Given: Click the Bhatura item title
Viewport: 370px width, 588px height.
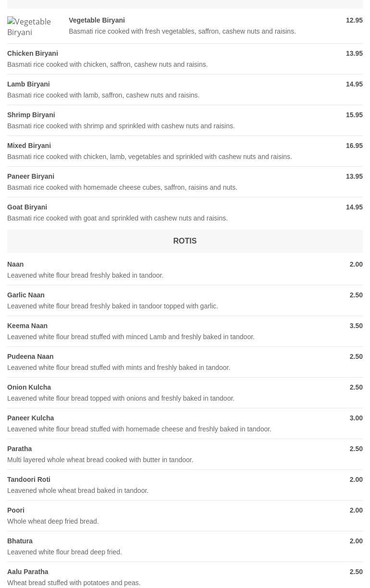Looking at the screenshot, I should (x=20, y=541).
